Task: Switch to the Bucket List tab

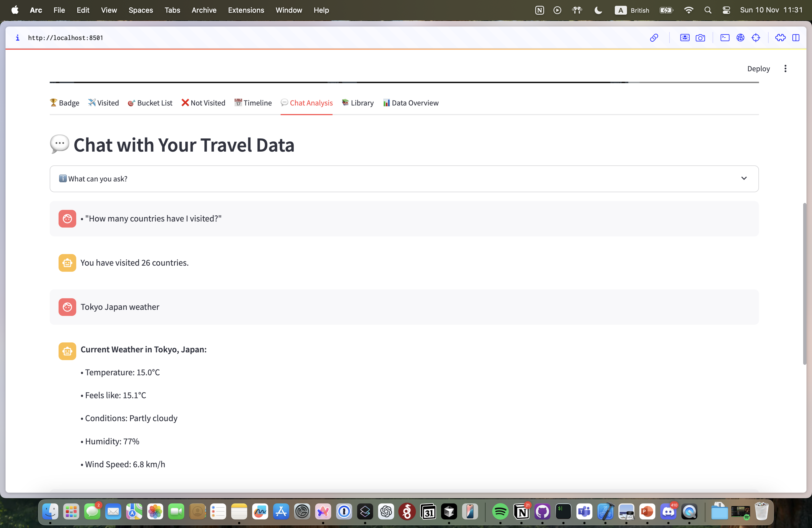Action: [x=150, y=103]
